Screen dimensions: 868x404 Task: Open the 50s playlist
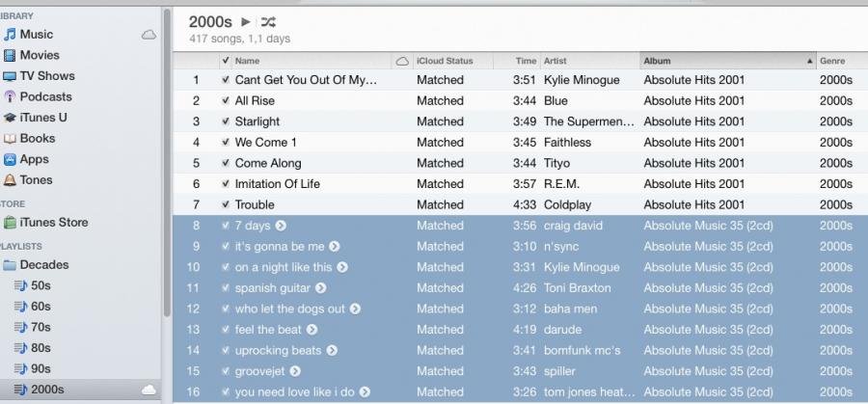tap(41, 285)
